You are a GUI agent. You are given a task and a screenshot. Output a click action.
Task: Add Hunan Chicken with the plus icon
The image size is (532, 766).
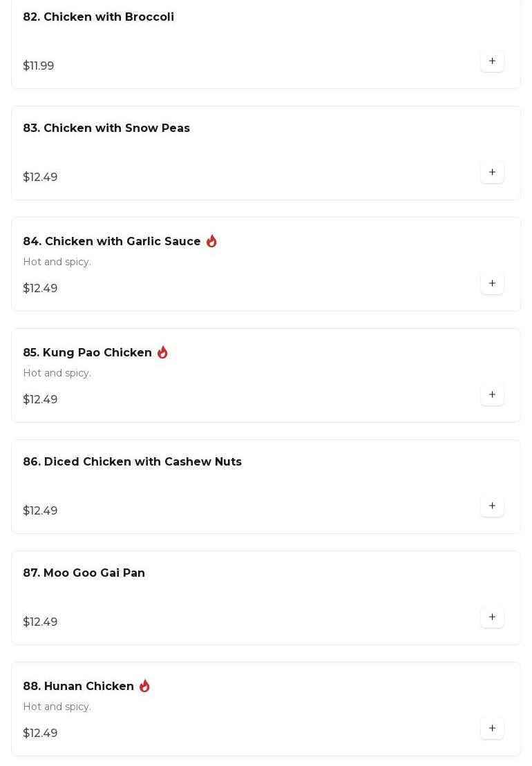pos(492,729)
